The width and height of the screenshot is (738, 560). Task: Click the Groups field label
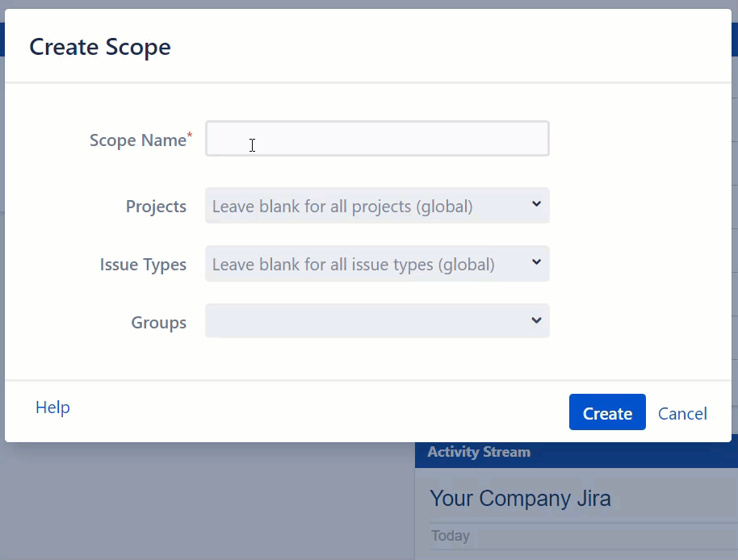pos(158,323)
